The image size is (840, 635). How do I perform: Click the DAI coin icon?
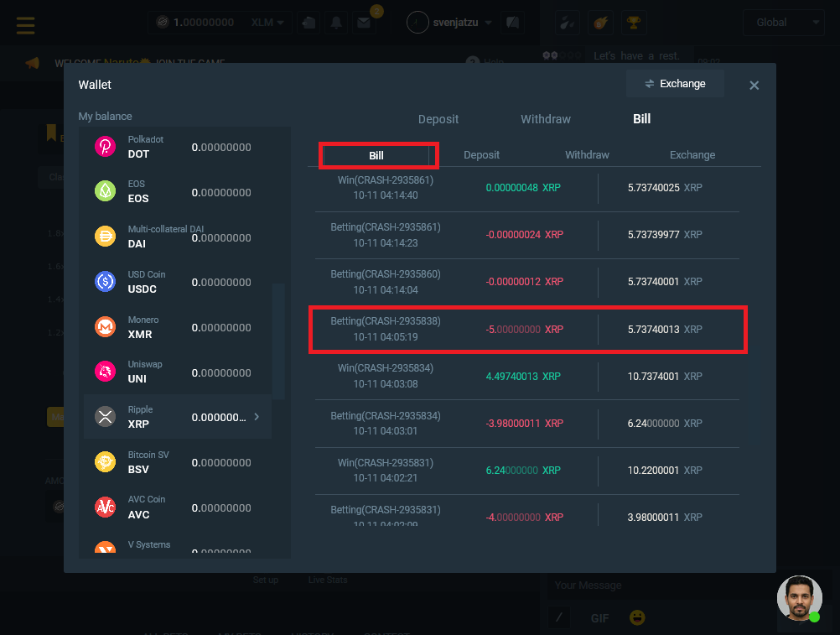[x=105, y=237]
